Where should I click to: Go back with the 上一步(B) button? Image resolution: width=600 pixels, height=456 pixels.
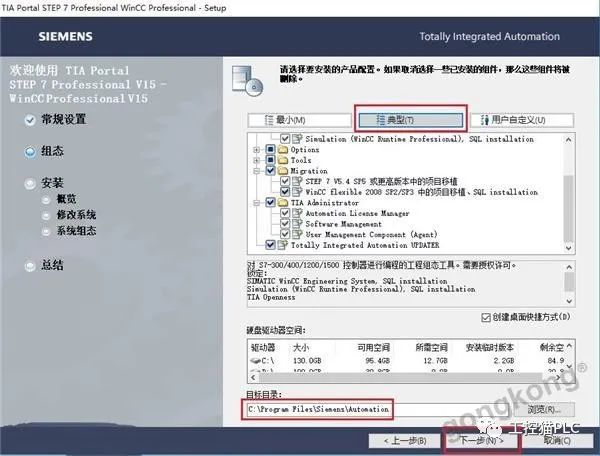pos(404,441)
